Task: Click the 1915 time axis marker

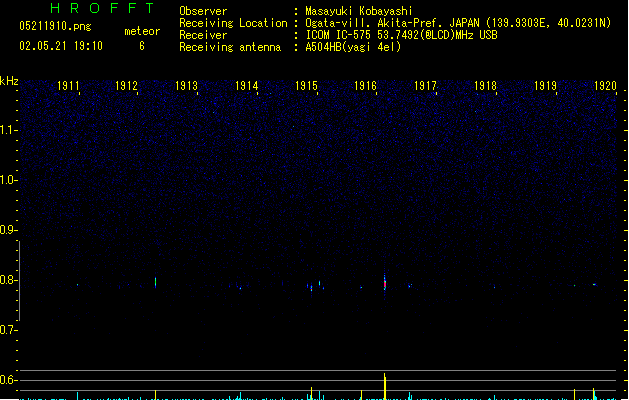Action: [x=306, y=85]
